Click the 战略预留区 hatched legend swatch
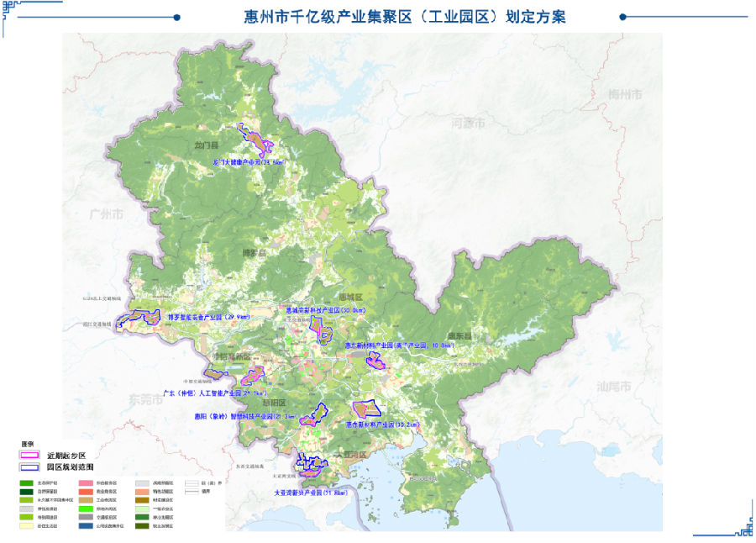This screenshot has height=543, width=756. [x=140, y=482]
